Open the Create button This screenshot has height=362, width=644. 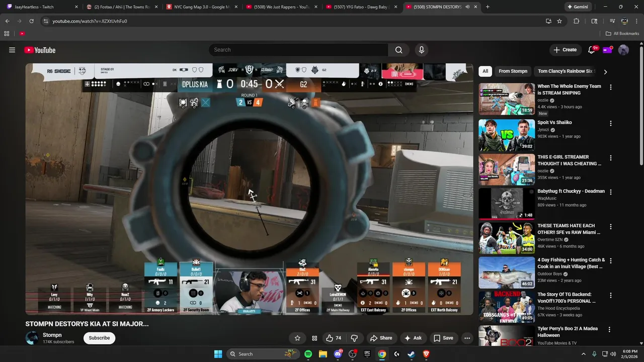tap(565, 50)
